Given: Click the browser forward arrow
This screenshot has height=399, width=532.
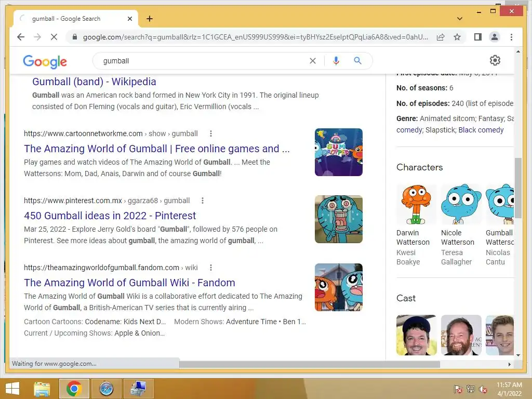Looking at the screenshot, I should (37, 37).
